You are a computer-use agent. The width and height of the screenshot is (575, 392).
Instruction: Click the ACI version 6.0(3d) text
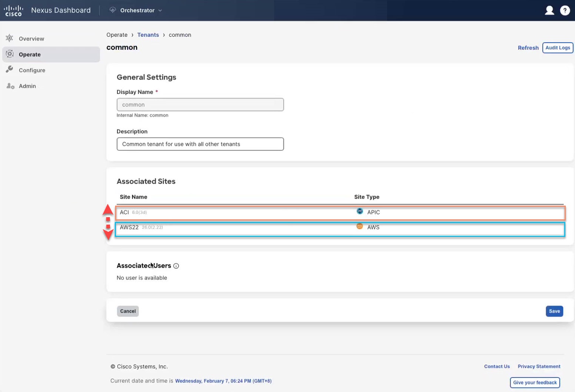(x=139, y=212)
